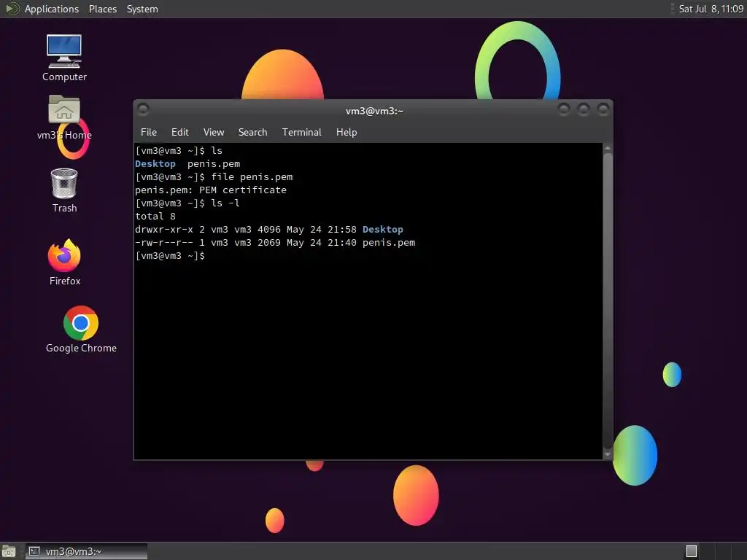
Task: Click the 'file penis.pem' command text
Action: tap(252, 176)
